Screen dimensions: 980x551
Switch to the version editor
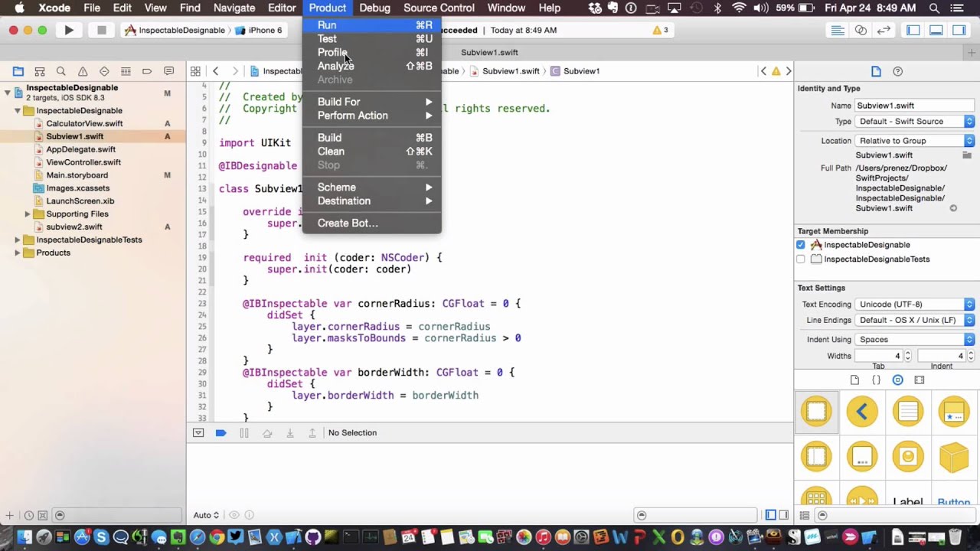pyautogui.click(x=884, y=31)
